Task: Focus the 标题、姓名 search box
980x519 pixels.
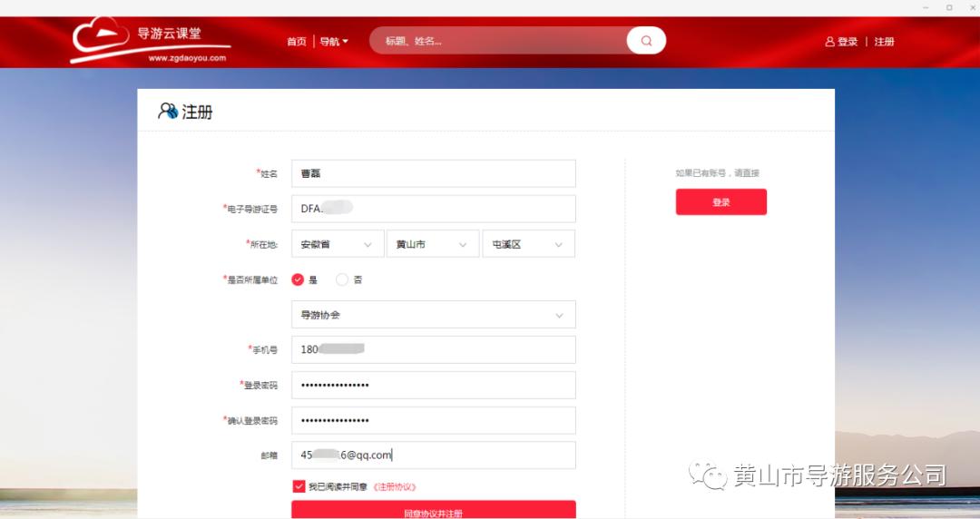Action: pos(500,41)
